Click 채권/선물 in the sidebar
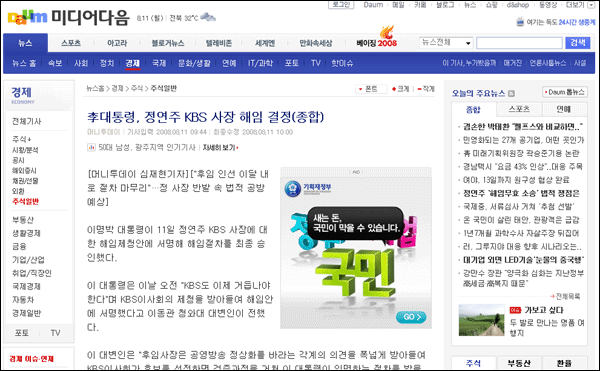This screenshot has height=371, width=600. 25,181
